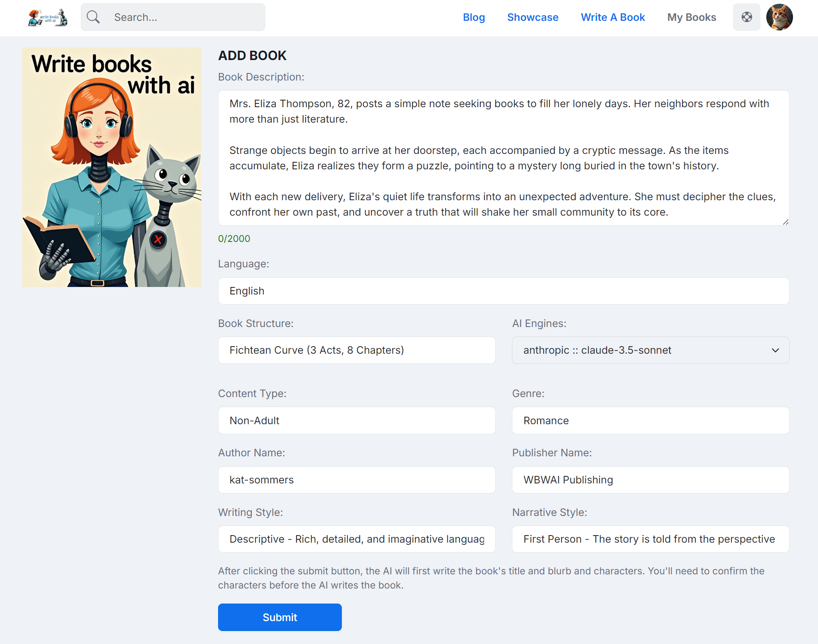Open the Content Type Non-Adult selector

pyautogui.click(x=357, y=420)
